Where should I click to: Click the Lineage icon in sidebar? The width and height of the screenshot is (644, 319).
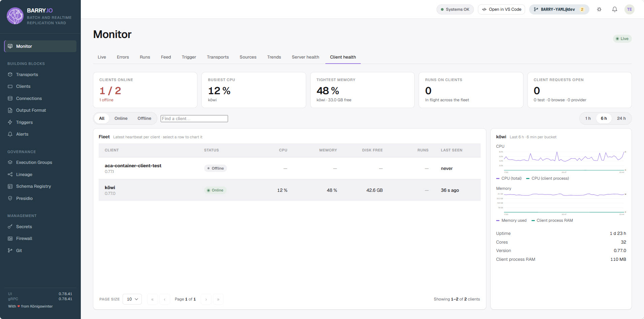[x=10, y=174]
